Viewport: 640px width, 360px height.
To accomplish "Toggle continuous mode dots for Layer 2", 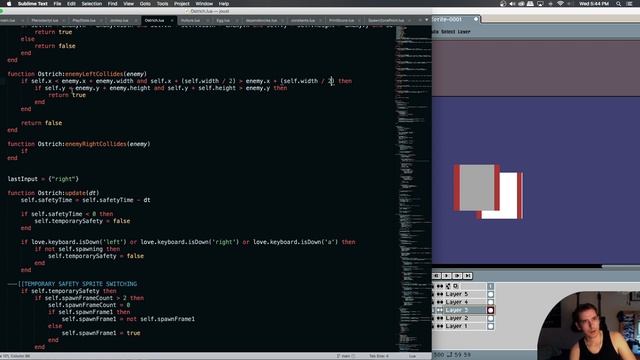I will [x=440, y=318].
